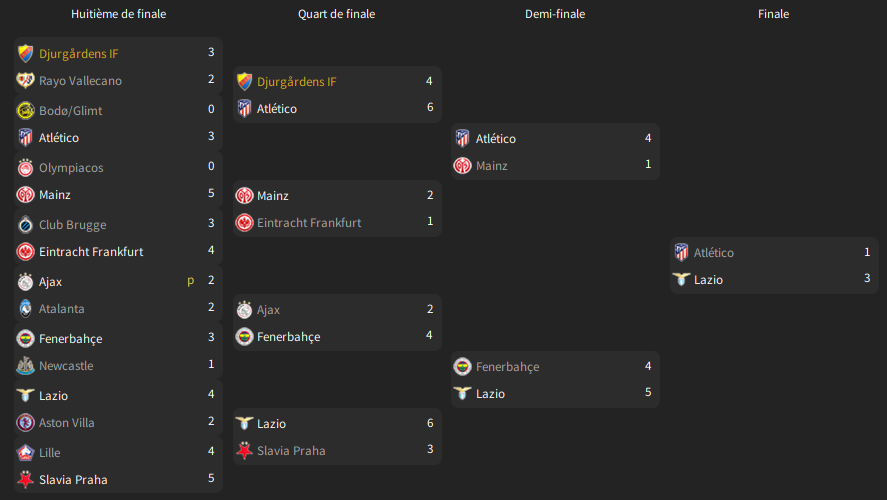887x500 pixels.
Task: Click the Finale column header
Action: (773, 14)
